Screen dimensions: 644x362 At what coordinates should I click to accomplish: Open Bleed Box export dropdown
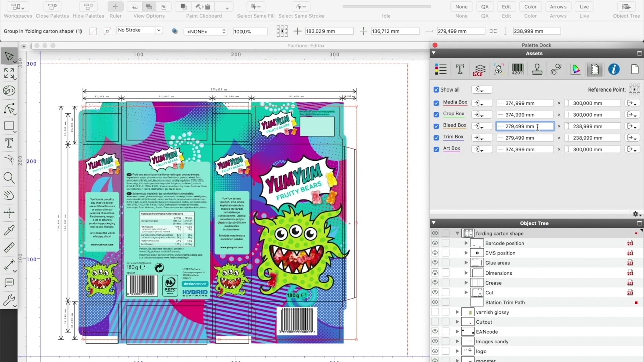[x=632, y=126]
